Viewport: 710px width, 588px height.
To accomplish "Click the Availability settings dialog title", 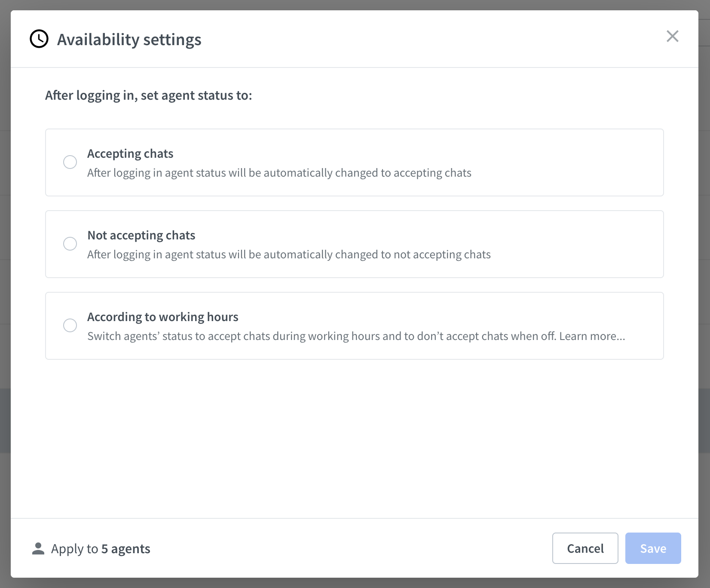I will click(129, 40).
